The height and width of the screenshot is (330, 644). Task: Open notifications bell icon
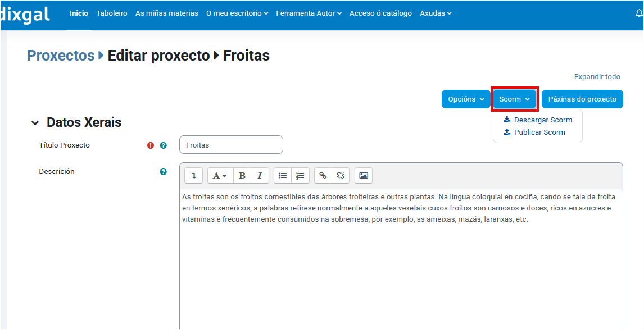tap(639, 13)
